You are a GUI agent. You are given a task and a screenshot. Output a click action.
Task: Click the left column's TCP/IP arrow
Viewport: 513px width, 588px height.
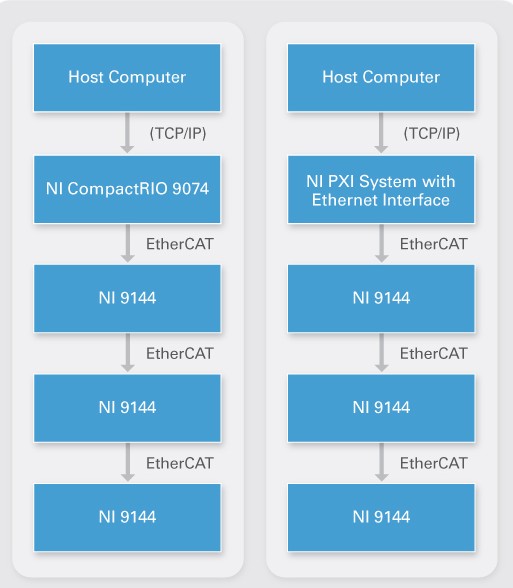127,133
